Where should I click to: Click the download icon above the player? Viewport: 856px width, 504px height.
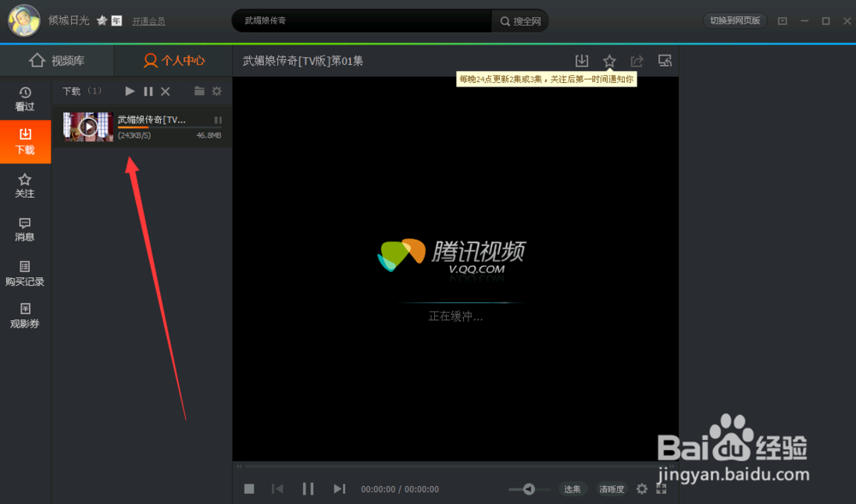pos(582,61)
